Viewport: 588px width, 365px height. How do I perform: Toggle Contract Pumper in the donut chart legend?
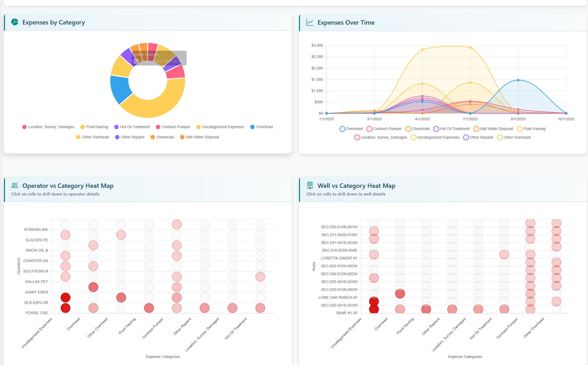173,127
